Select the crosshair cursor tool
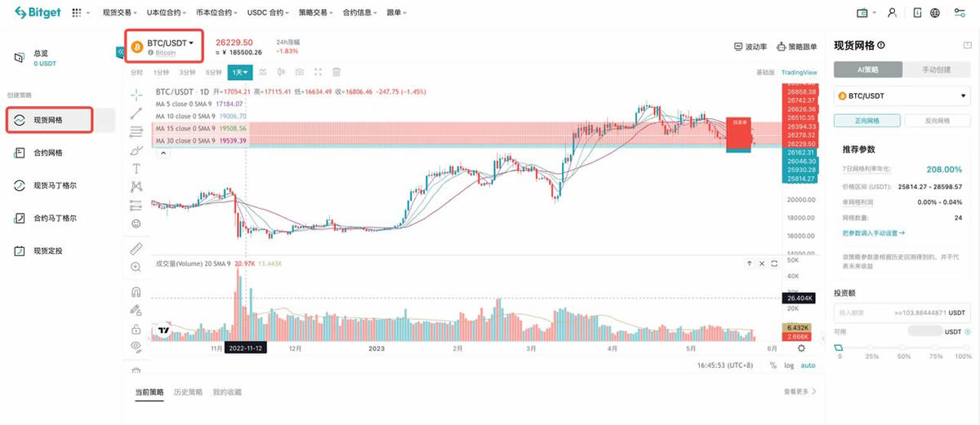This screenshot has height=425, width=980. pos(136,95)
